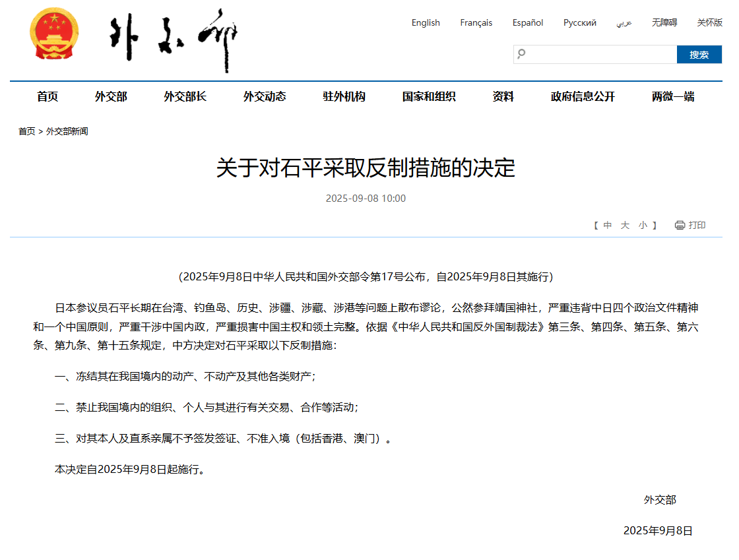Set font size to 小
This screenshot has width=739, height=560.
coord(643,226)
